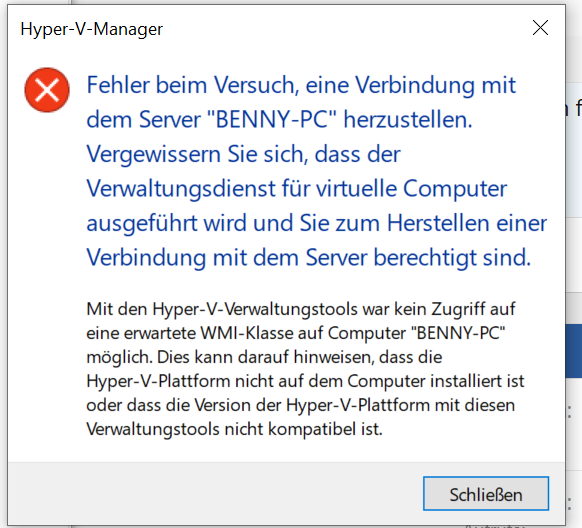Click the line 'ausgeführt wird und Sie zum Herstellen einer'
The height and width of the screenshot is (528, 582).
coord(317,223)
